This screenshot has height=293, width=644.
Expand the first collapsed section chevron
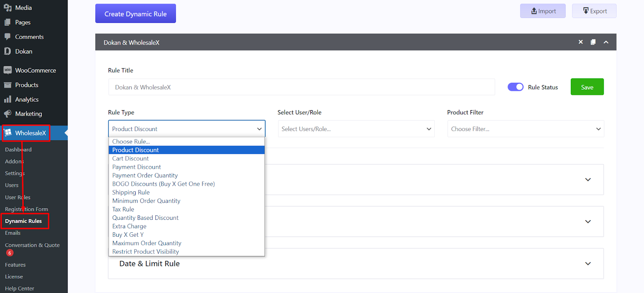(x=588, y=180)
